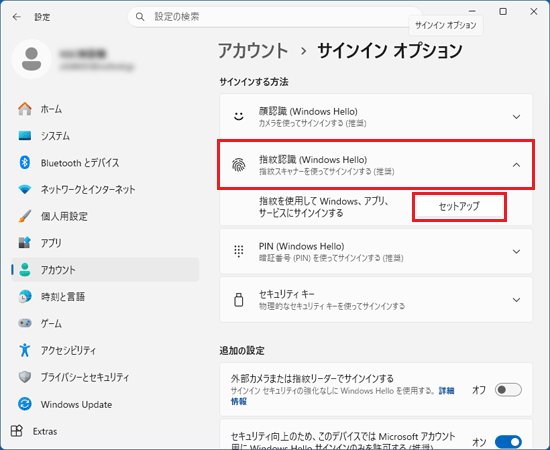Click the PIN keypad icon
The image size is (550, 450).
coord(239,251)
